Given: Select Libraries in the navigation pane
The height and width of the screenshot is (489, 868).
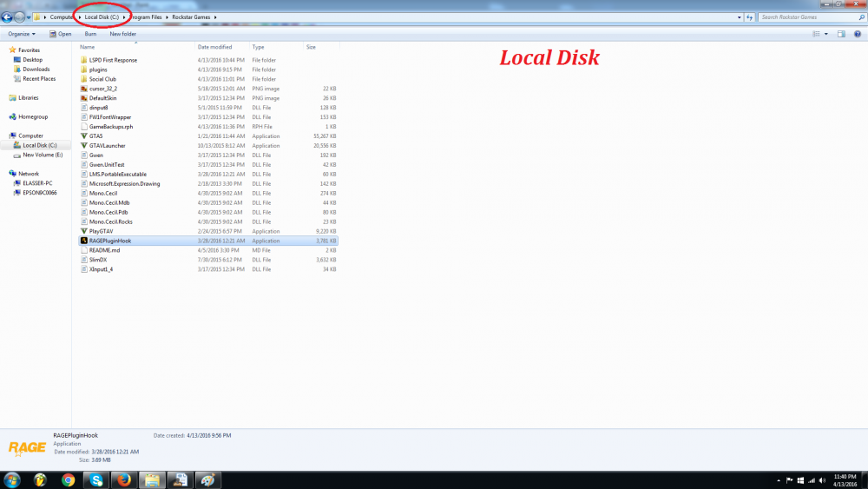Looking at the screenshot, I should pos(29,97).
